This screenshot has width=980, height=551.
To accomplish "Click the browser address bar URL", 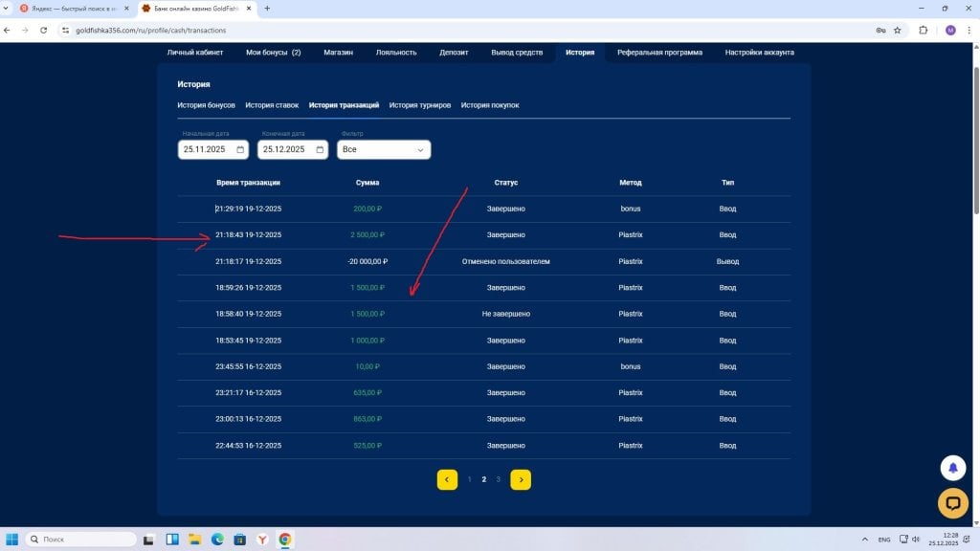I will pyautogui.click(x=150, y=30).
